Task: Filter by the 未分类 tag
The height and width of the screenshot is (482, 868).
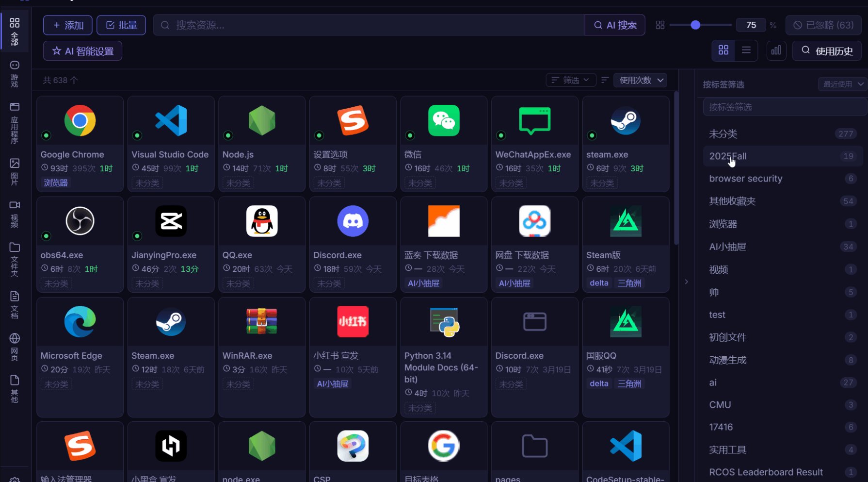Action: (x=783, y=134)
